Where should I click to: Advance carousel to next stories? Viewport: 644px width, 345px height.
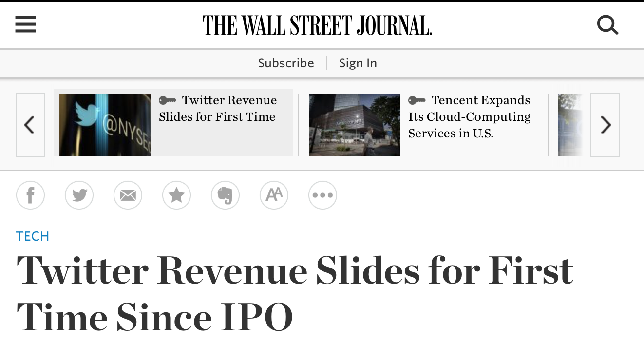pyautogui.click(x=605, y=125)
